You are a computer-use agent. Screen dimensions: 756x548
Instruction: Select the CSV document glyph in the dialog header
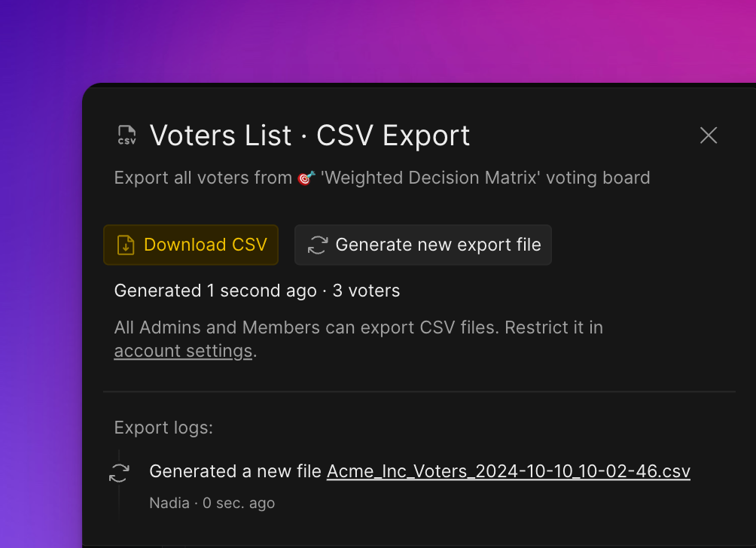point(126,135)
